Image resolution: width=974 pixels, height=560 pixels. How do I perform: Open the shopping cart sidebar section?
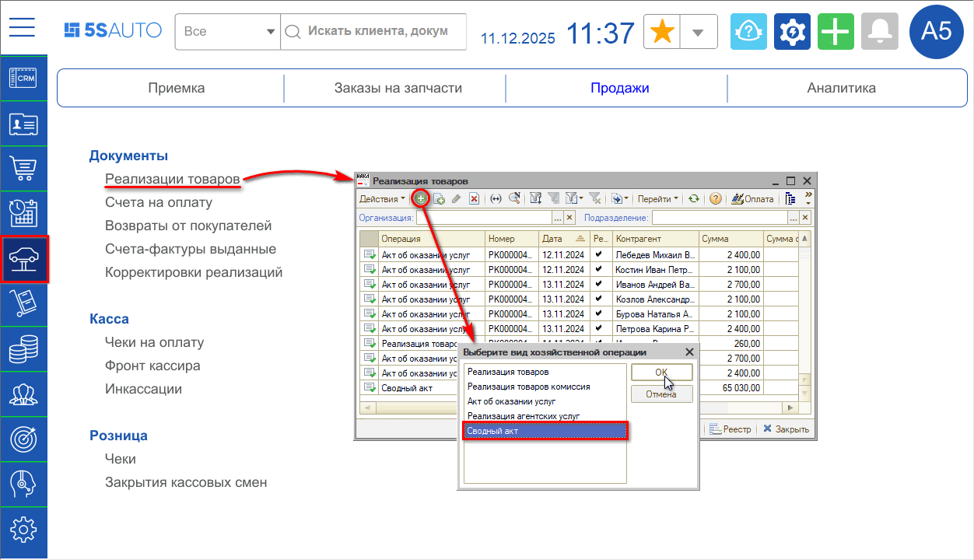tap(23, 167)
